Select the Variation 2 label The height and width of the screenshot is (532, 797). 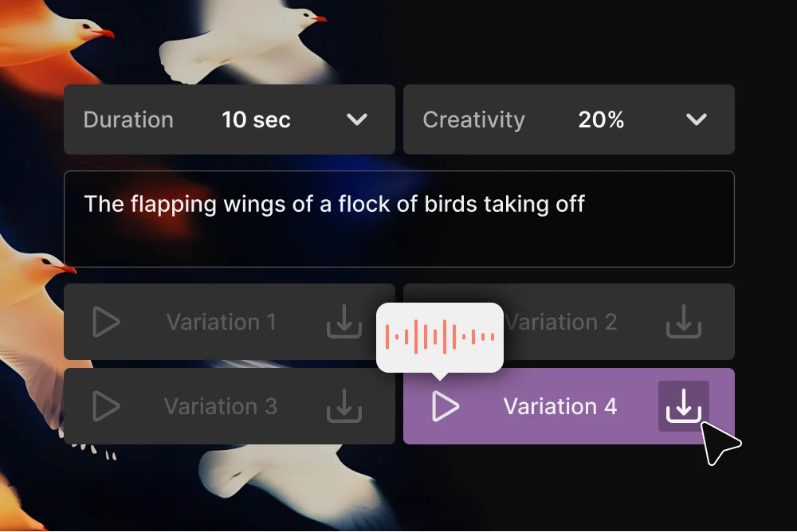560,322
